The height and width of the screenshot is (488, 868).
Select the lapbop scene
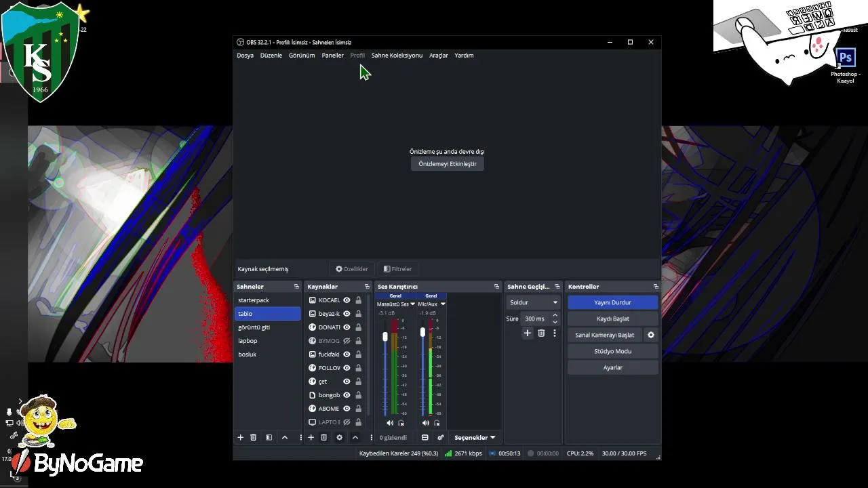pos(267,341)
